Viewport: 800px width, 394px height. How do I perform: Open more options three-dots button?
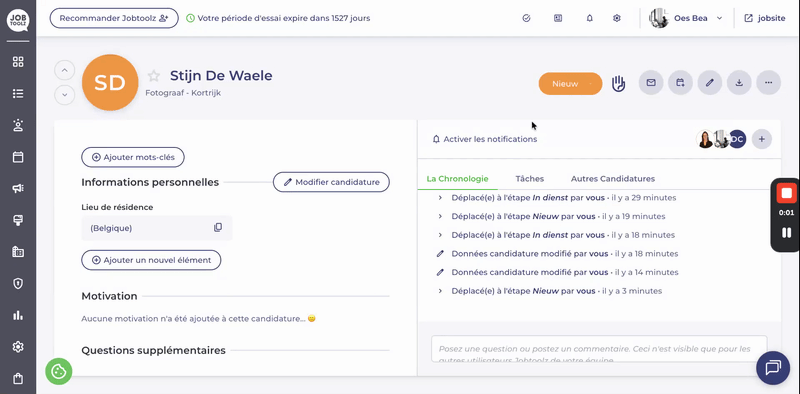pos(768,83)
